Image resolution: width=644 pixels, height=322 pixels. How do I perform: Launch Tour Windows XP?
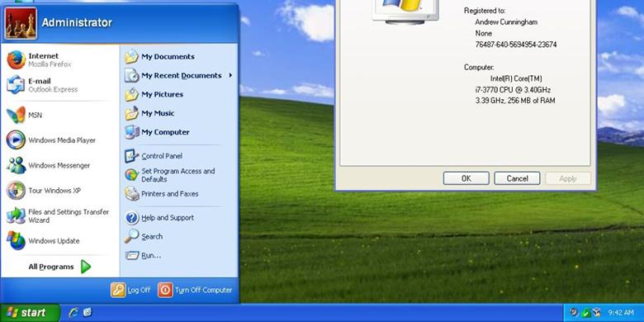click(60, 191)
